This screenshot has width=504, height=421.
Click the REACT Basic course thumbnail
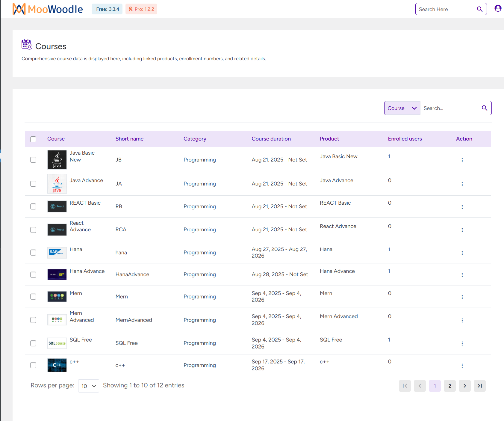click(x=57, y=206)
